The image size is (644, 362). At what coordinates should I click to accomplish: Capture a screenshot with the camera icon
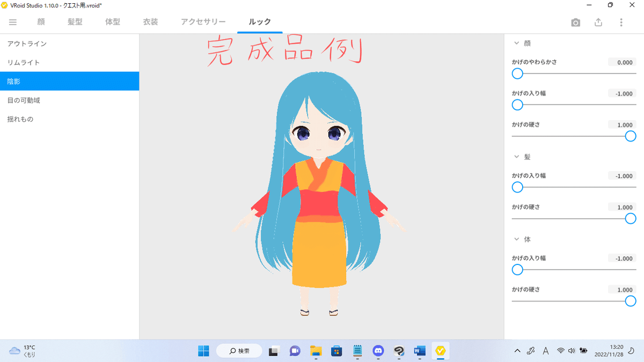coord(575,23)
